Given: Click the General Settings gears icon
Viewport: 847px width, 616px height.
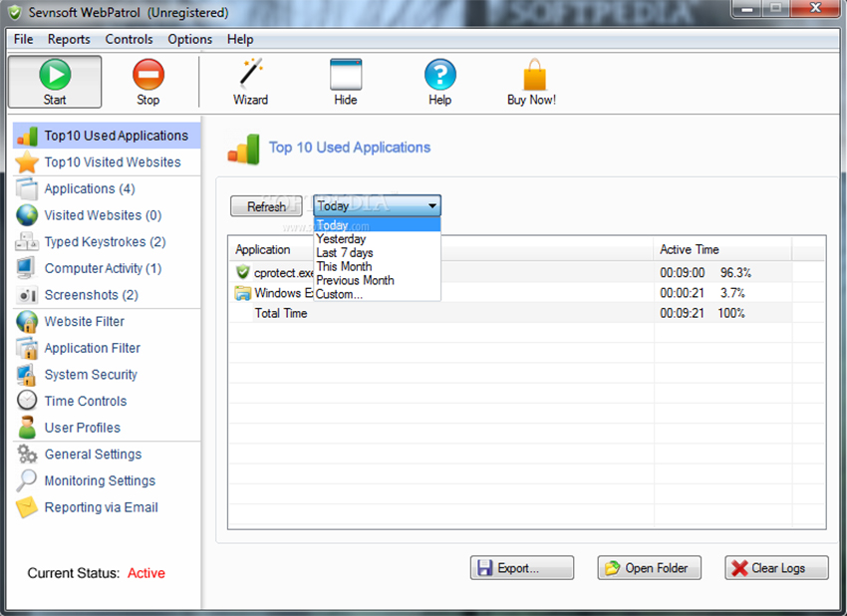Looking at the screenshot, I should pos(27,454).
